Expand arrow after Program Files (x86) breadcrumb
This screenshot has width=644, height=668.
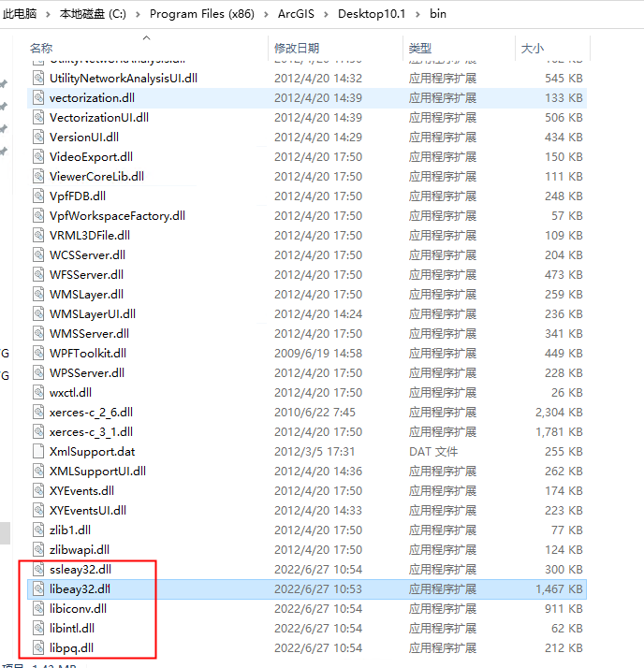[x=267, y=14]
